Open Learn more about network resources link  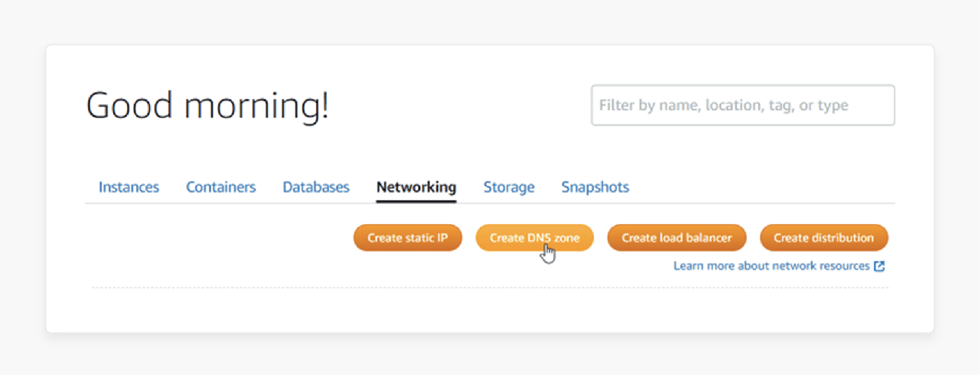[771, 266]
